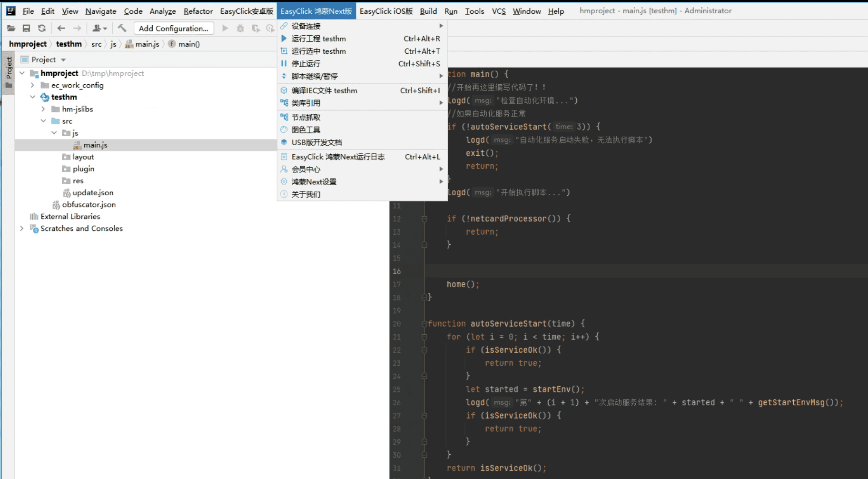The height and width of the screenshot is (479, 868).
Task: Open the Project view dropdown
Action: coord(63,60)
